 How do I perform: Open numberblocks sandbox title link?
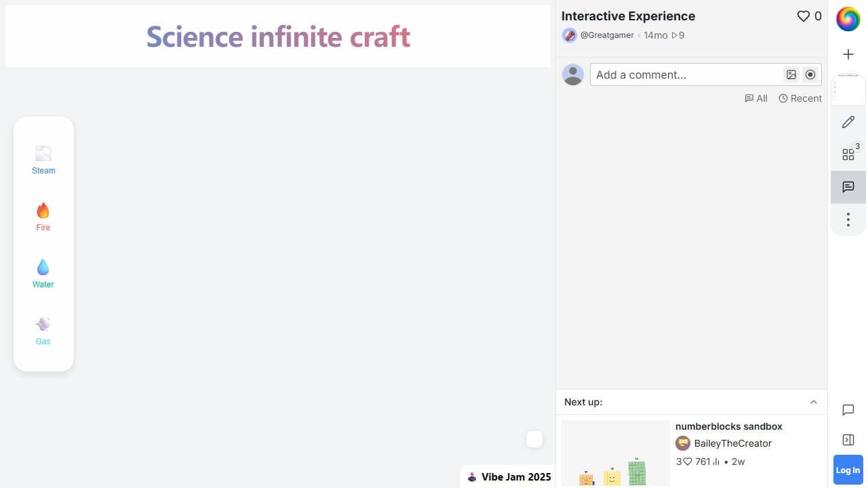coord(729,426)
